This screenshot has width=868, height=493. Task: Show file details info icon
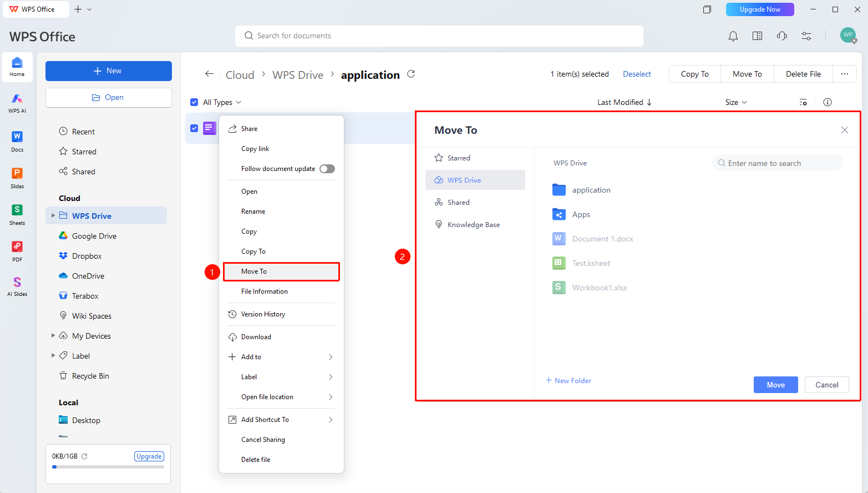828,102
